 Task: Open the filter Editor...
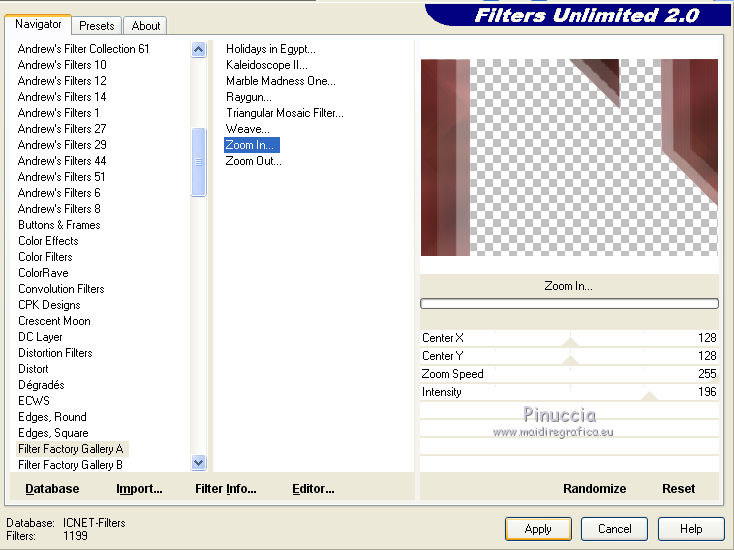point(313,489)
